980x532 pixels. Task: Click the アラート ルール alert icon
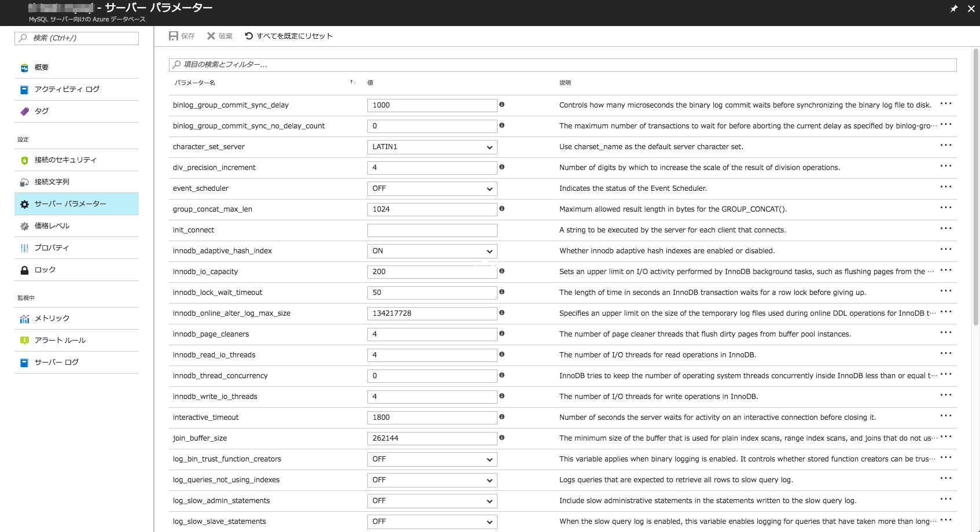coord(24,341)
